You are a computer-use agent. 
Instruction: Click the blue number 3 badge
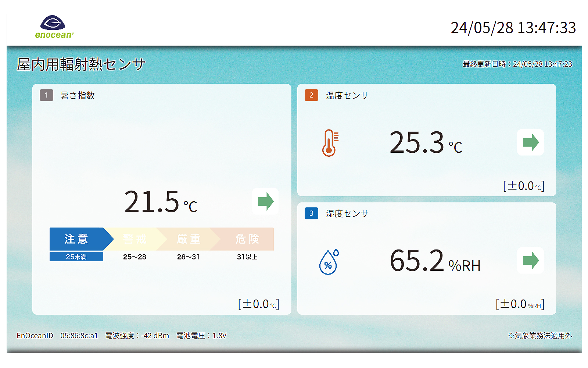[311, 213]
